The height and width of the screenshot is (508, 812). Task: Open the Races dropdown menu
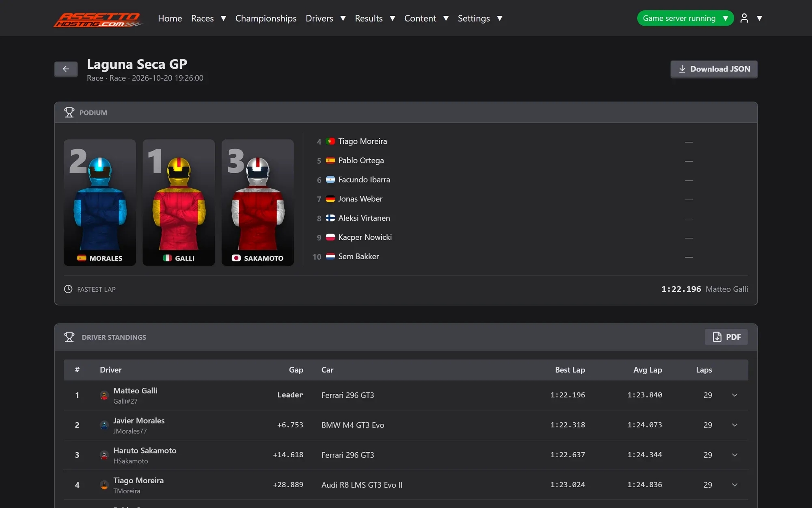pyautogui.click(x=208, y=18)
